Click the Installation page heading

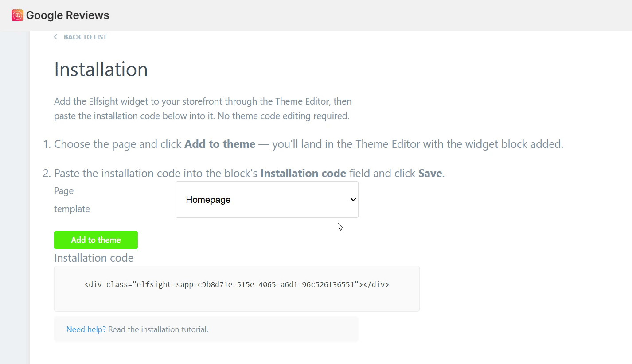click(101, 70)
